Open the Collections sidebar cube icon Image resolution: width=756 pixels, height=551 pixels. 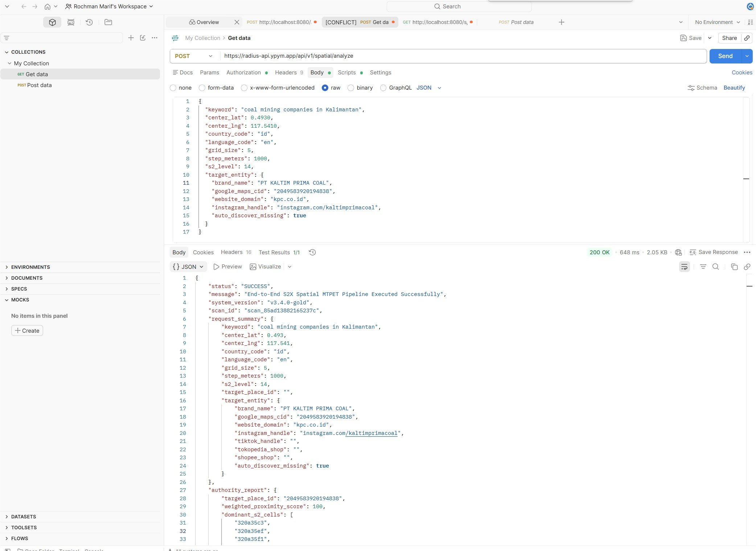pos(52,22)
